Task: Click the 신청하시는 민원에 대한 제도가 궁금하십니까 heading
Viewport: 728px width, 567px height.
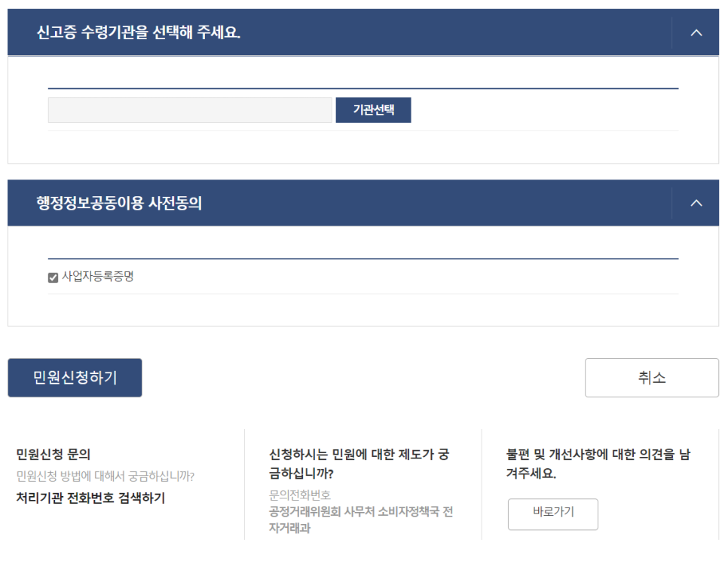Action: point(359,464)
